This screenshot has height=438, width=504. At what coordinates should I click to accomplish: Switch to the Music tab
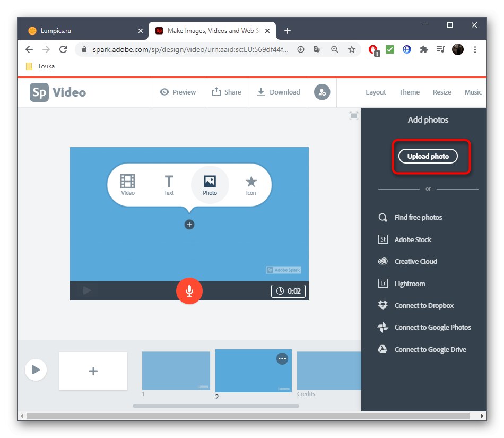click(473, 92)
